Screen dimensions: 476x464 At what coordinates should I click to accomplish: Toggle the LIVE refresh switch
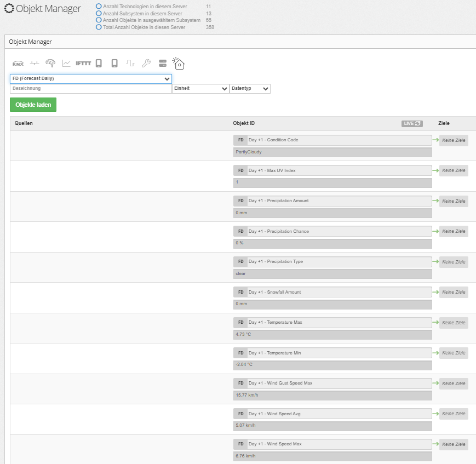pos(412,124)
